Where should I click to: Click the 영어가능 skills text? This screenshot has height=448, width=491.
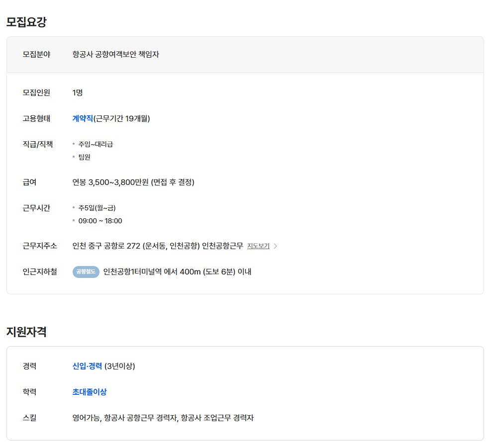pyautogui.click(x=87, y=418)
